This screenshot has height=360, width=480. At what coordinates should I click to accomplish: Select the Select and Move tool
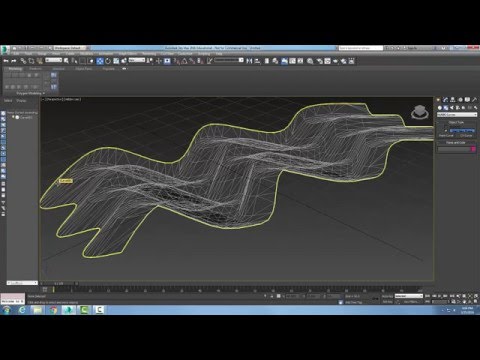100,61
